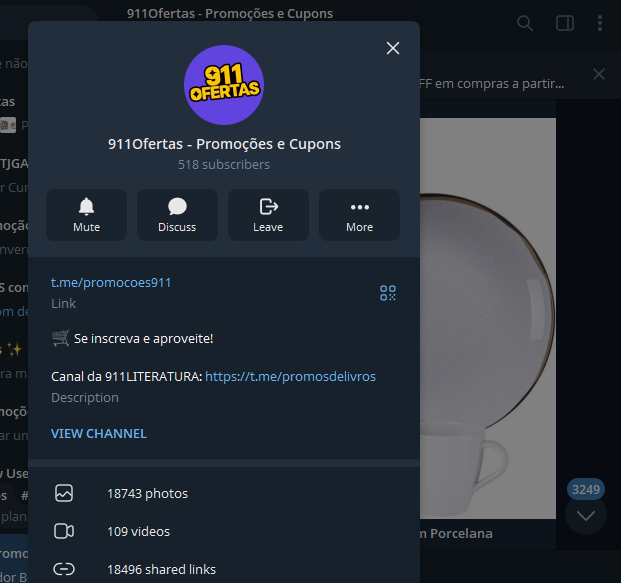
Task: Open the chat three-dot menu
Action: [x=600, y=23]
